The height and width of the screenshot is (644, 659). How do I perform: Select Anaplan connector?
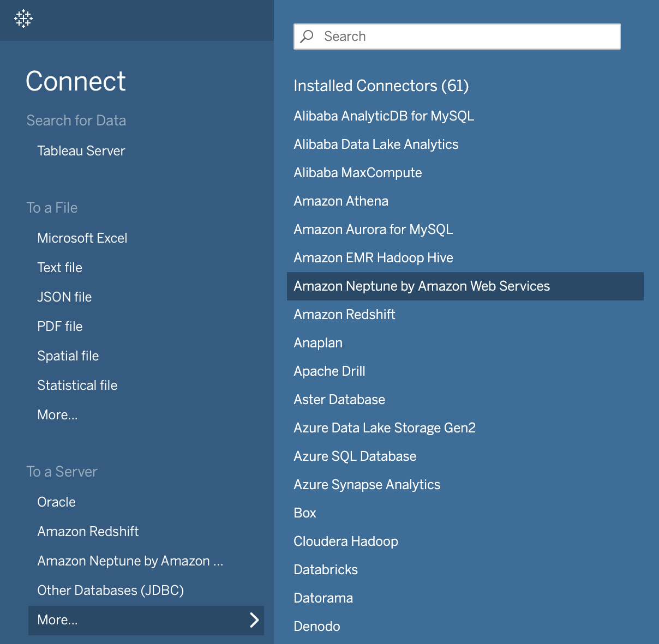(x=318, y=343)
